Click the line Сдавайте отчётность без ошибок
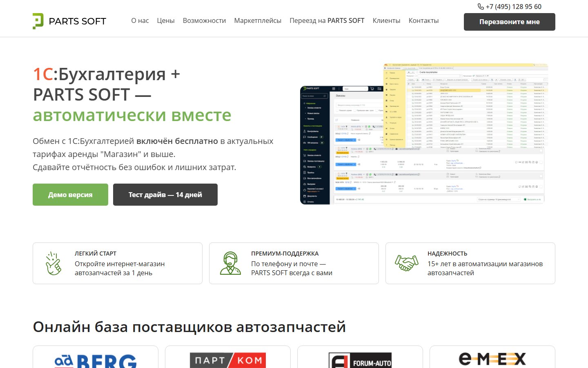 (x=134, y=167)
